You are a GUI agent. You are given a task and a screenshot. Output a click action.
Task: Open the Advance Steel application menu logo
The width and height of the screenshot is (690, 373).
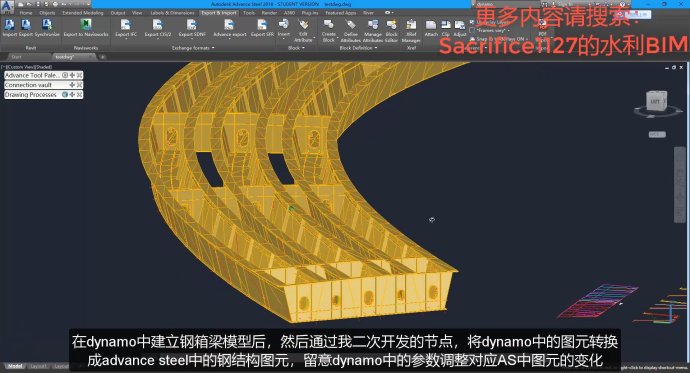[7, 6]
